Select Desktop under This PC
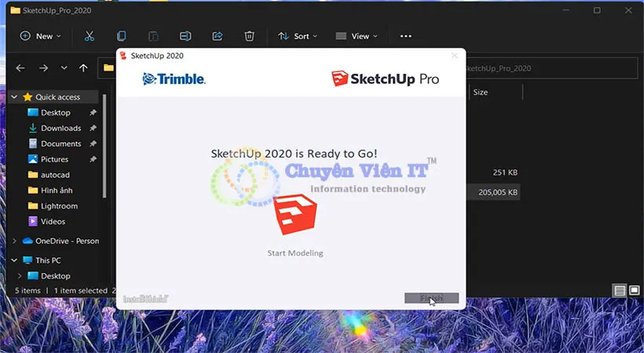Screen dimensions: 644x353 [x=56, y=276]
